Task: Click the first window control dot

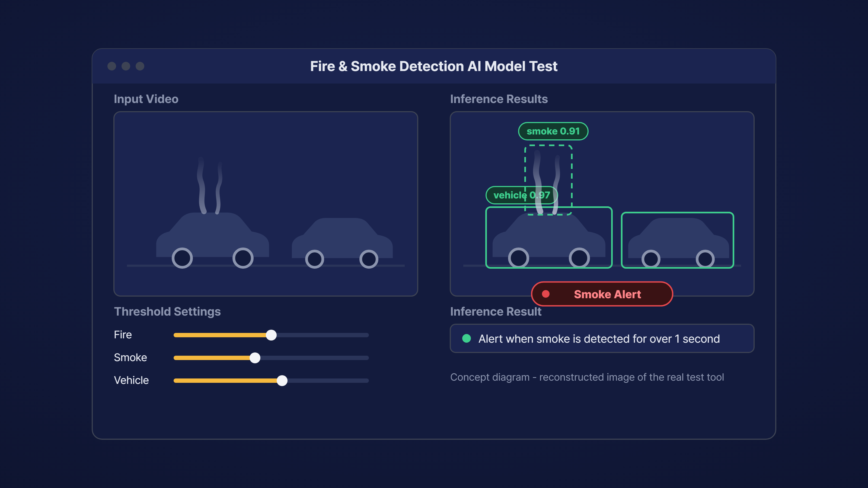Action: pyautogui.click(x=111, y=66)
